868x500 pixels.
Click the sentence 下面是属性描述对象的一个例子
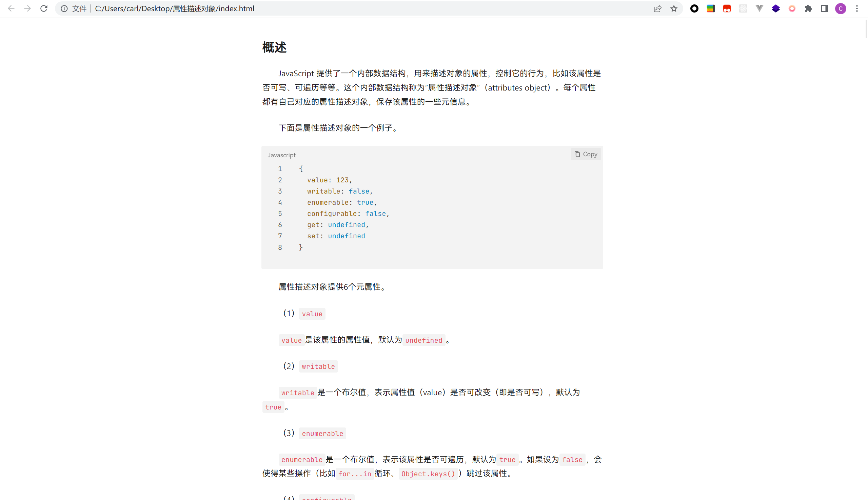tap(338, 128)
